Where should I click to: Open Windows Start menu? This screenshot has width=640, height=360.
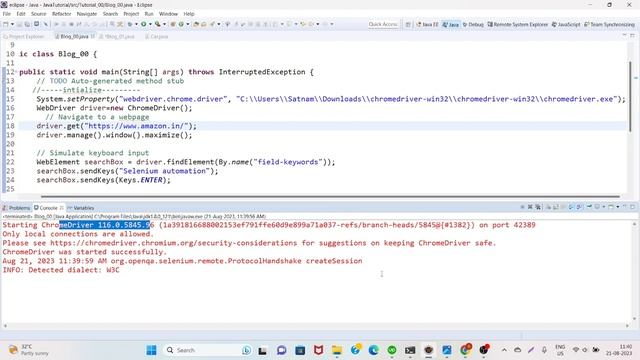coord(151,350)
